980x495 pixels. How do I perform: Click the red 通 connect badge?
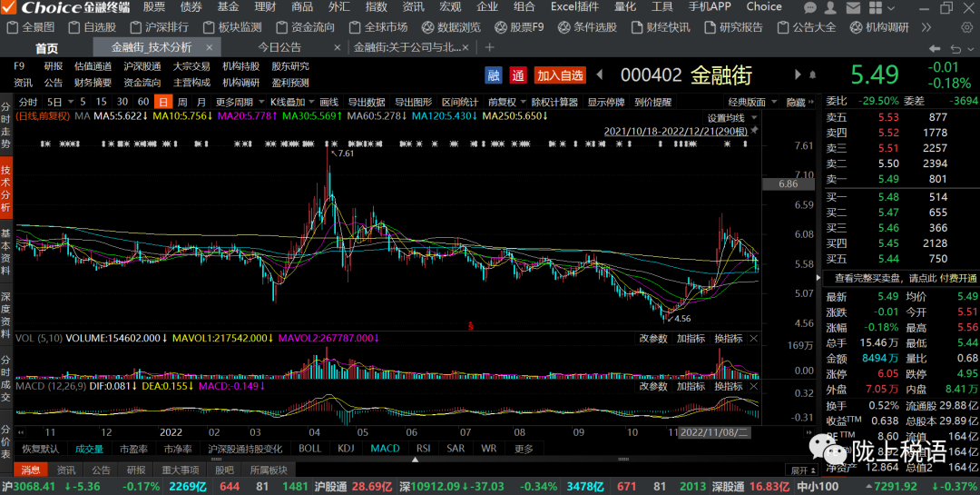pos(518,75)
